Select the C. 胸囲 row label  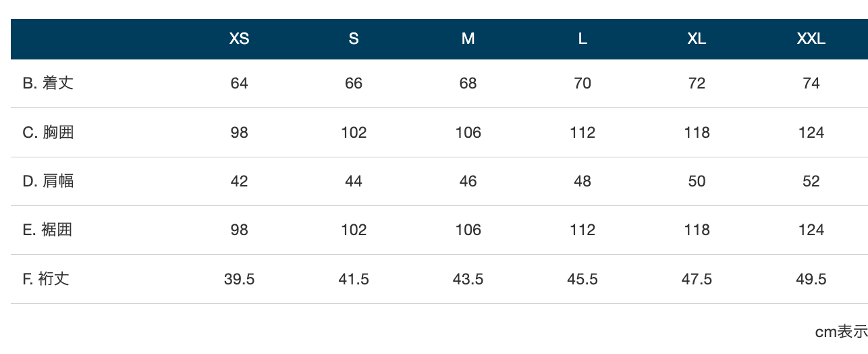(48, 132)
